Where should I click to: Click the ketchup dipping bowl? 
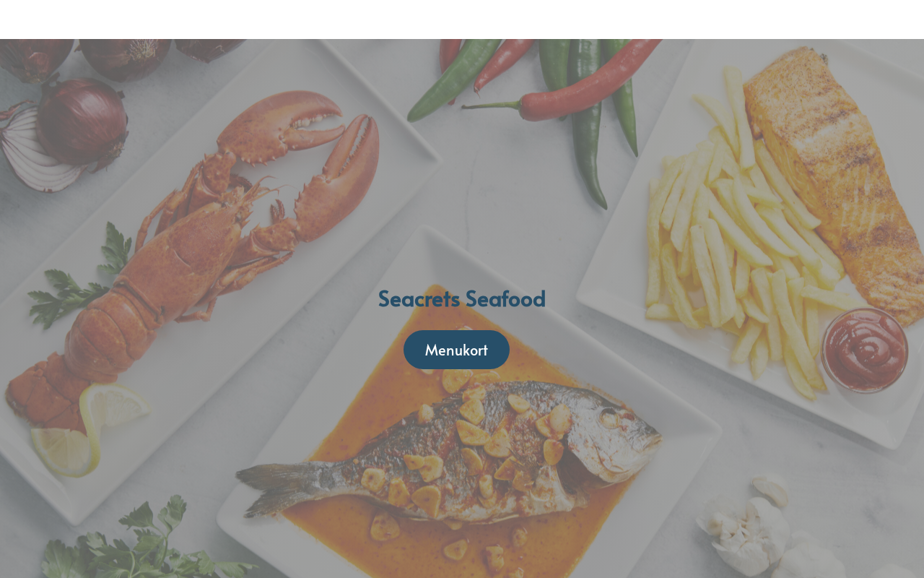(865, 350)
